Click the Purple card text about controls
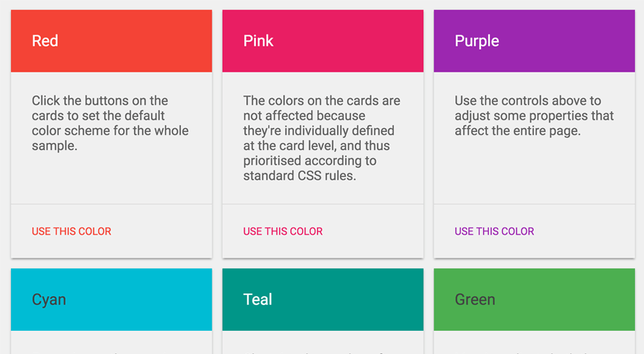Viewport: 644px width, 354px height. (534, 115)
